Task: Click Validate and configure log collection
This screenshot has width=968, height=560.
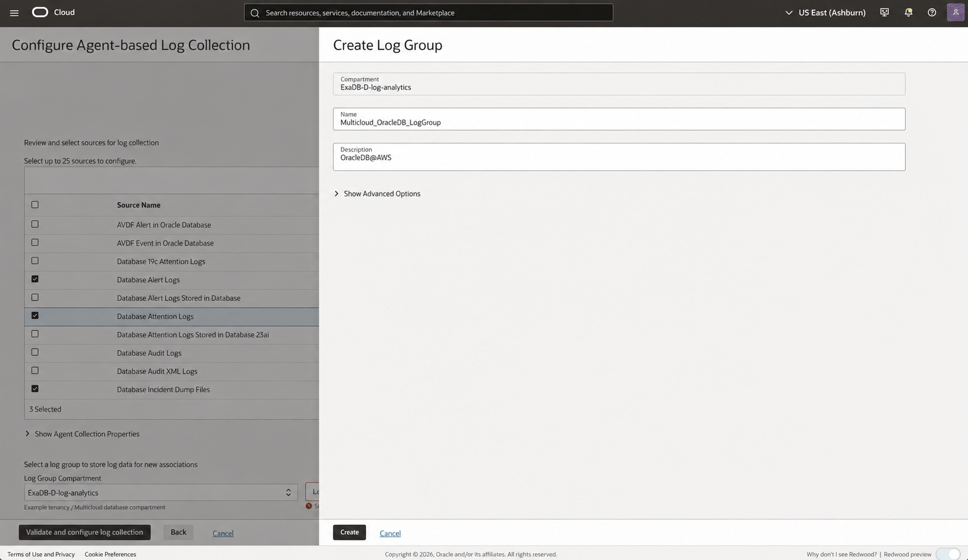Action: pos(85,532)
